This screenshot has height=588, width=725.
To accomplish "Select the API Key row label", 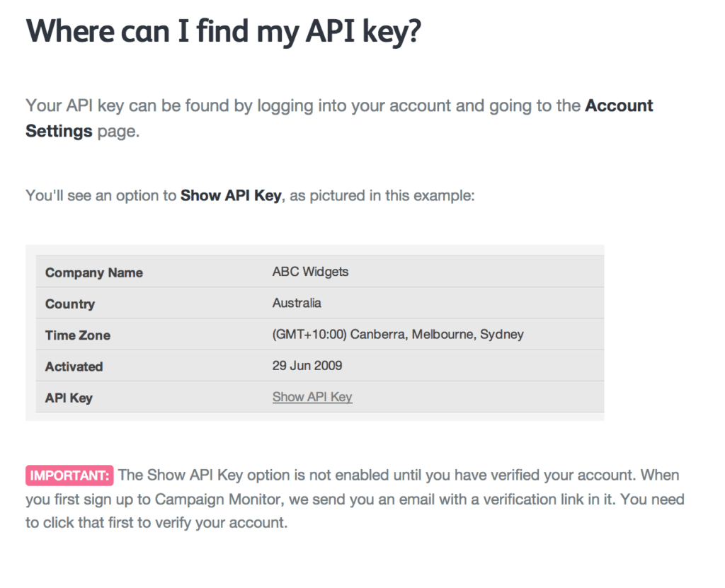I will click(x=69, y=398).
